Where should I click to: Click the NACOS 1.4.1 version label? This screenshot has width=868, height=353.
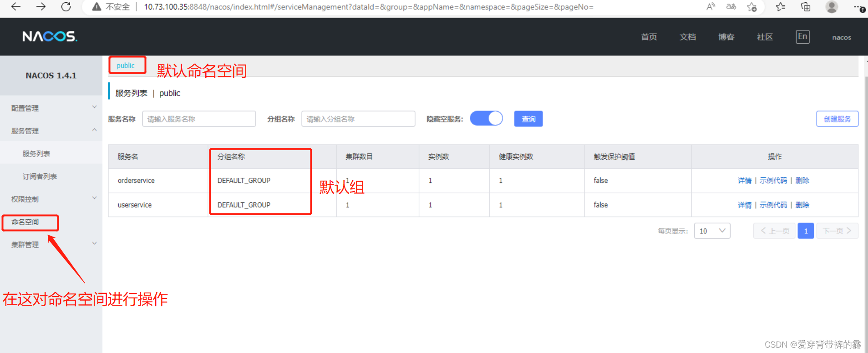click(x=51, y=76)
